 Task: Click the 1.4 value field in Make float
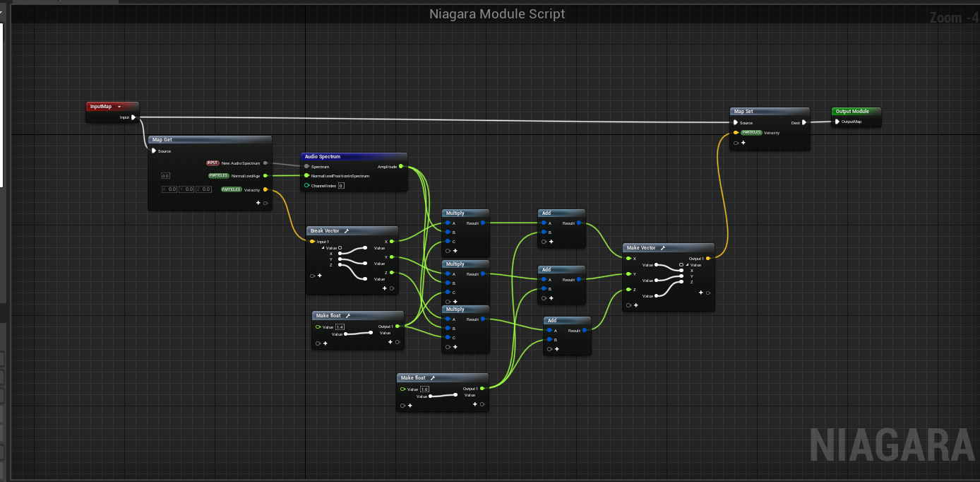[x=340, y=327]
